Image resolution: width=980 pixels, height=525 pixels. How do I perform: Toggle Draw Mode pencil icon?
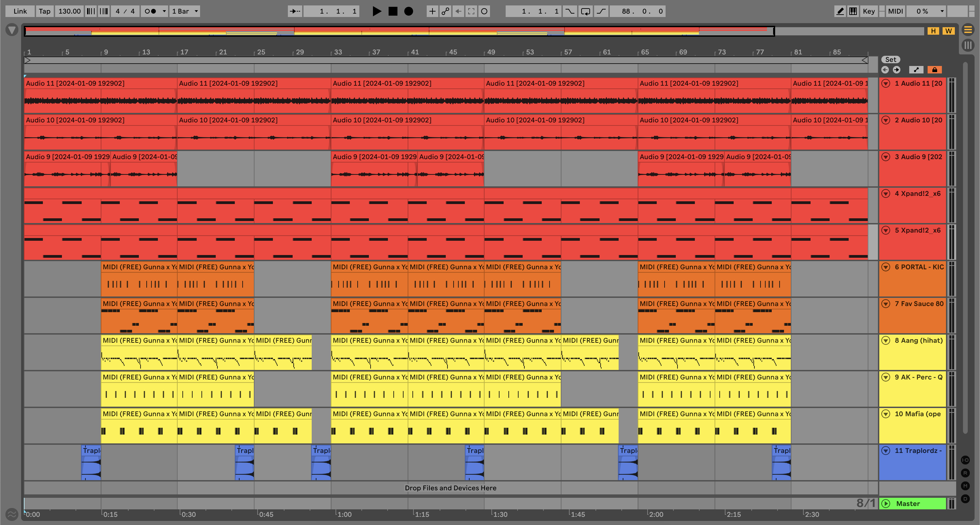pos(840,12)
